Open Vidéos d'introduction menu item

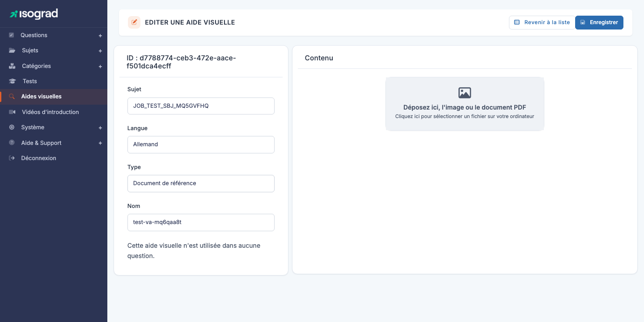[x=54, y=112]
